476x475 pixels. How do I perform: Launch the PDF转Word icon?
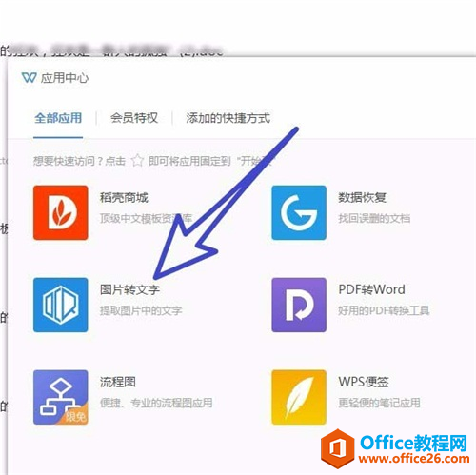(299, 305)
